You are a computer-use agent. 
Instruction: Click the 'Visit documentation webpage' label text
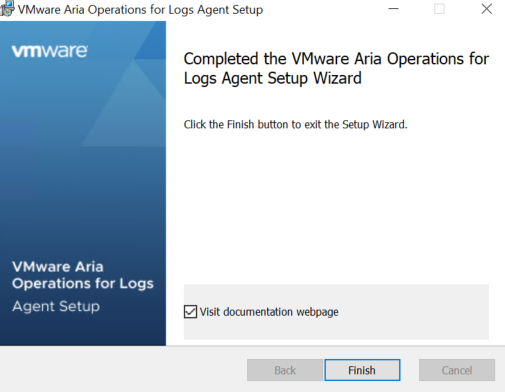[x=269, y=312]
